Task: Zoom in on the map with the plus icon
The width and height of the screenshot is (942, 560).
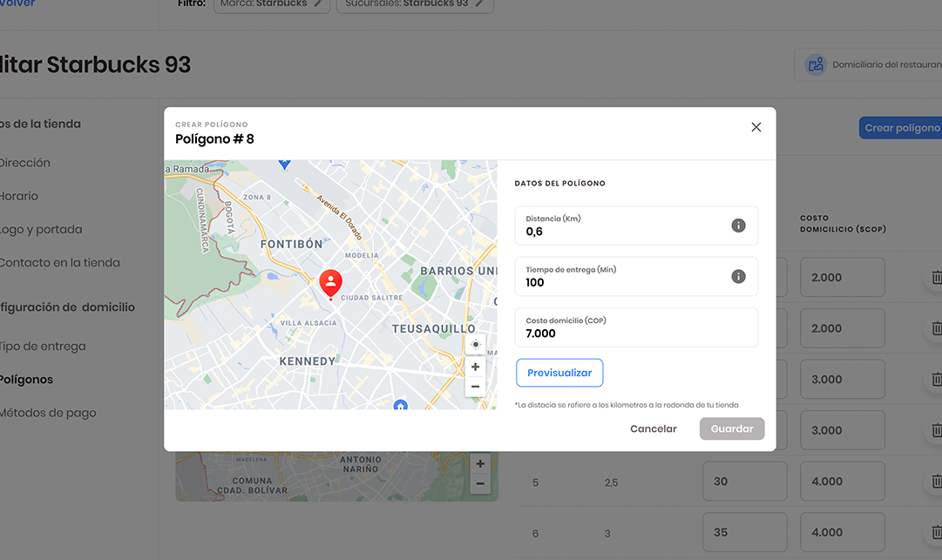Action: tap(475, 367)
